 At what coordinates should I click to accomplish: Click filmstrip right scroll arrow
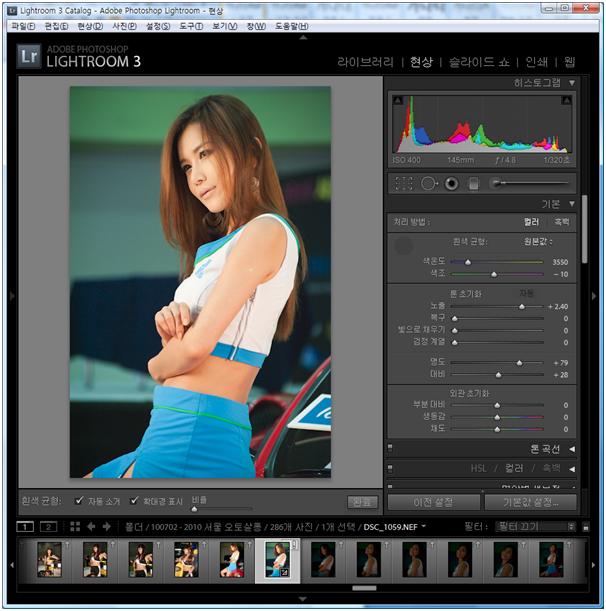click(594, 564)
